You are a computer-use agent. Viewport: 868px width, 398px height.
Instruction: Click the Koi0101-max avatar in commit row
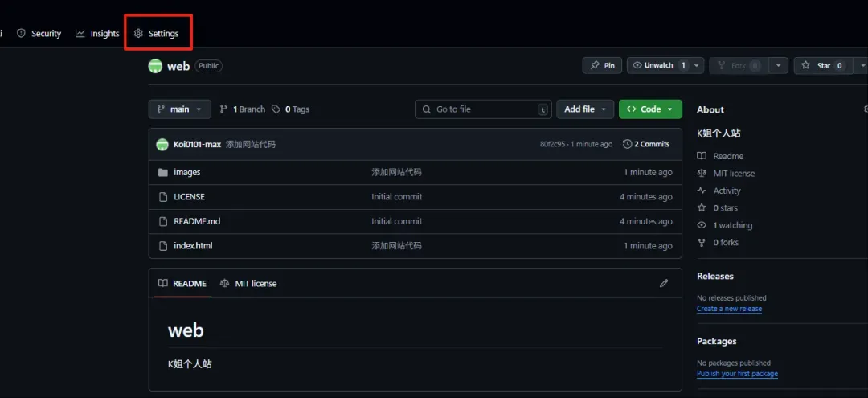(162, 145)
